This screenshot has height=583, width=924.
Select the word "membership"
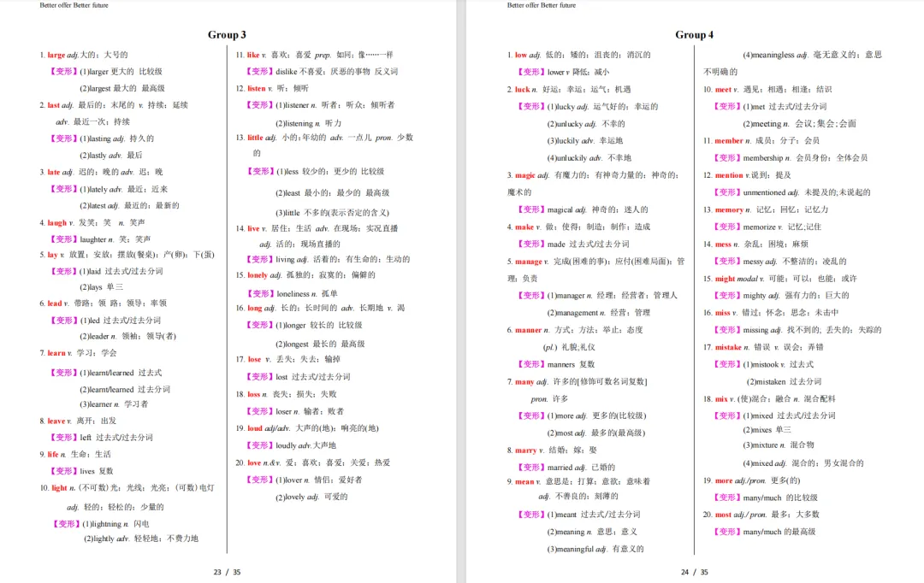click(x=763, y=158)
